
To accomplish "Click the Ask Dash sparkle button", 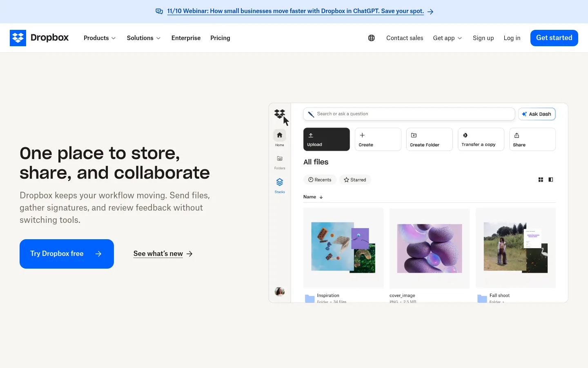I will coord(537,114).
